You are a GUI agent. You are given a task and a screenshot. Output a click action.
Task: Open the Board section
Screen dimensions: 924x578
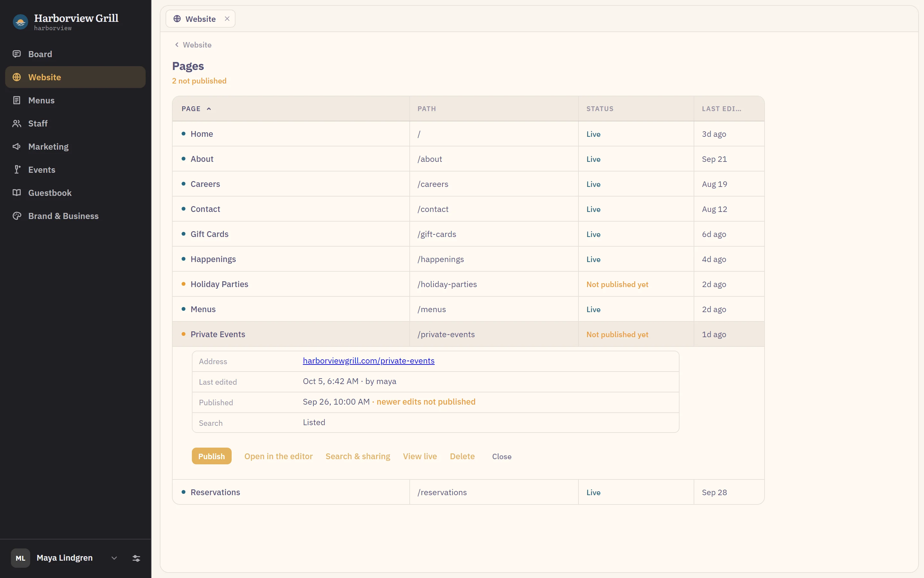click(x=75, y=54)
